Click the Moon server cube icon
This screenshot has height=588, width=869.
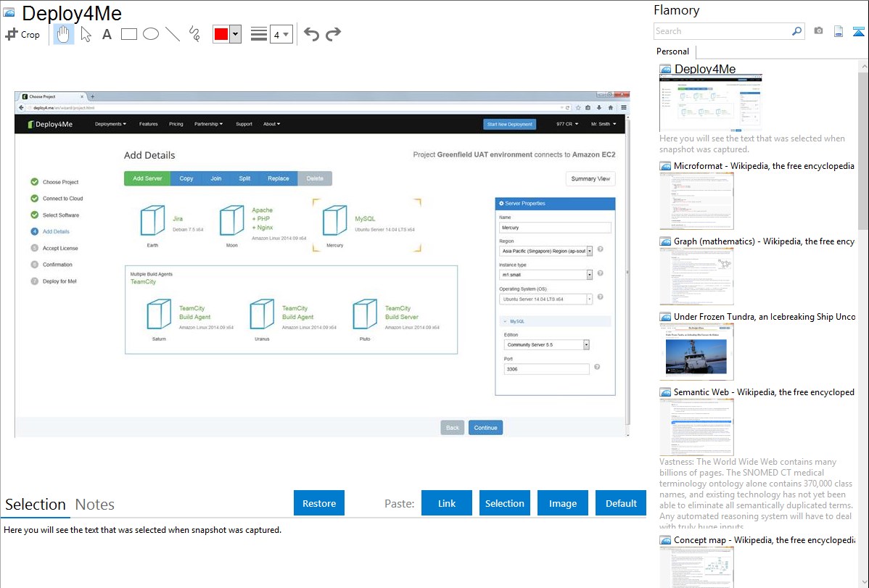pyautogui.click(x=231, y=220)
